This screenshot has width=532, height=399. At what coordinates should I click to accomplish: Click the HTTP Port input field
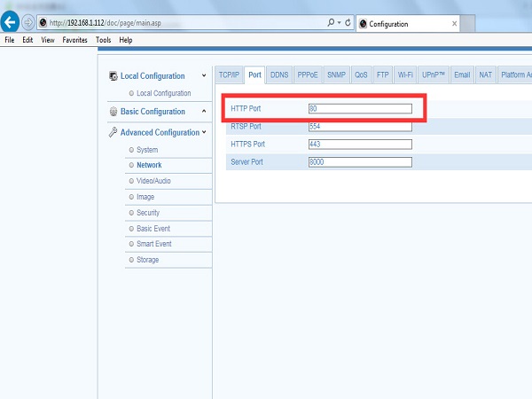point(360,108)
